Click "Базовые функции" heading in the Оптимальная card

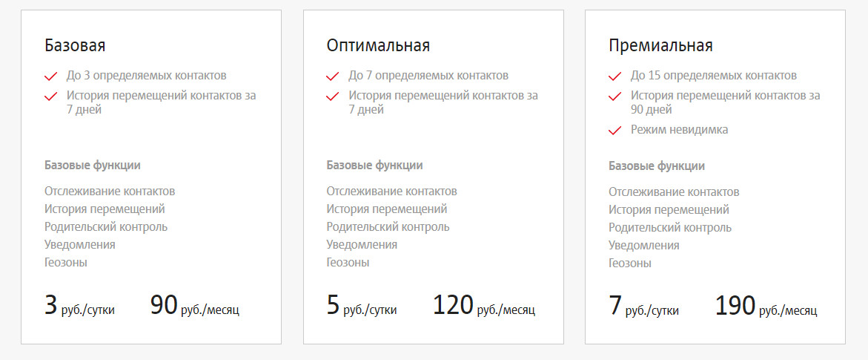[x=374, y=166]
